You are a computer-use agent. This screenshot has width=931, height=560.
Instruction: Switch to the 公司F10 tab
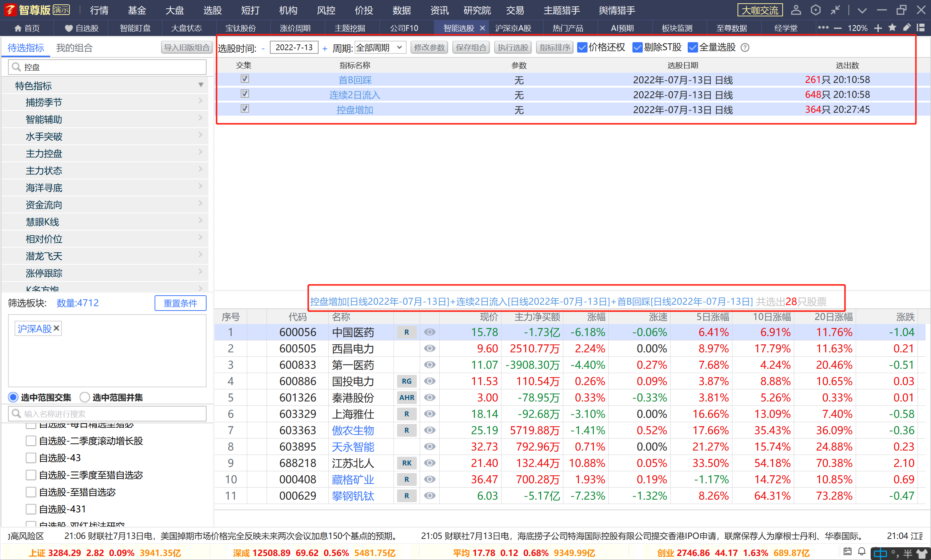404,28
